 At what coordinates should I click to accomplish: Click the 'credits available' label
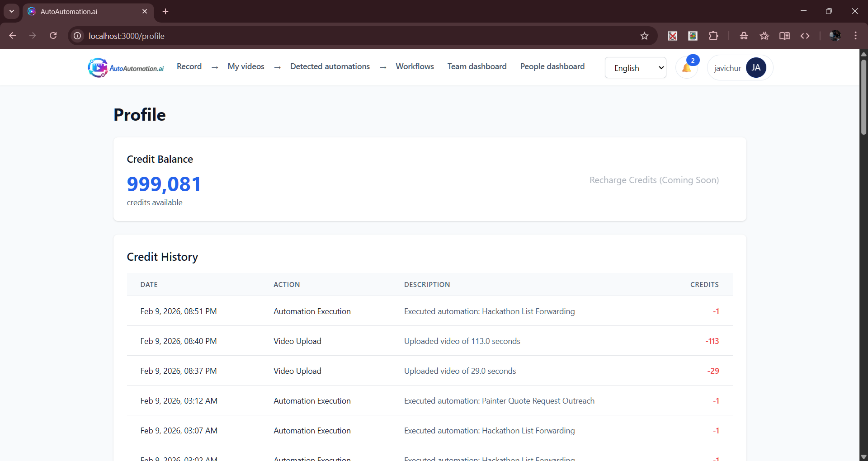tap(155, 202)
